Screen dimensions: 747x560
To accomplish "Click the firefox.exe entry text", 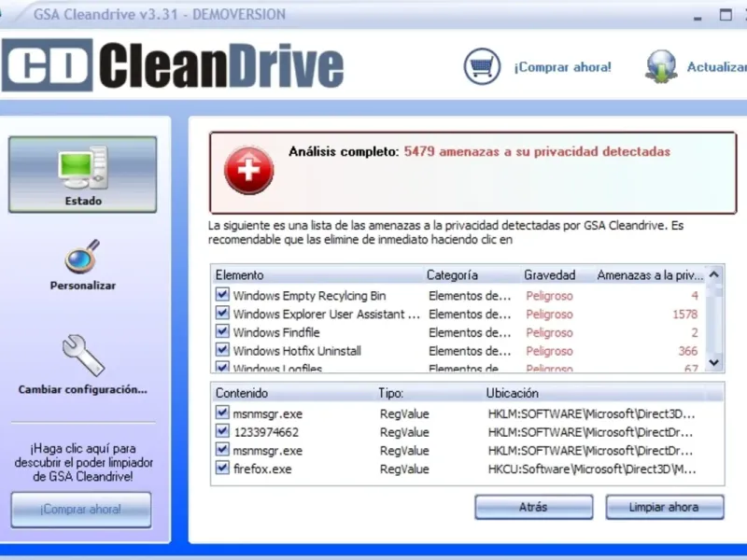I will [262, 469].
